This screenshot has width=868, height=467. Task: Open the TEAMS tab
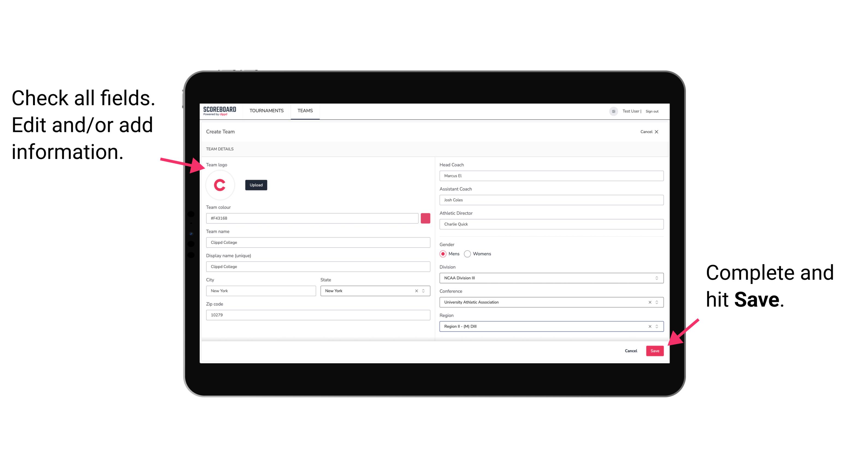305,110
